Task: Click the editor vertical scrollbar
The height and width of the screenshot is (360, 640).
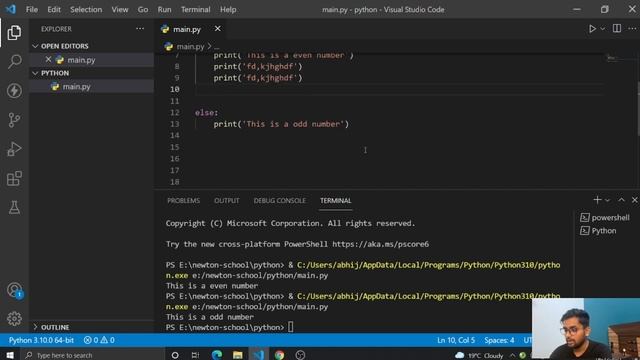Action: [638, 108]
